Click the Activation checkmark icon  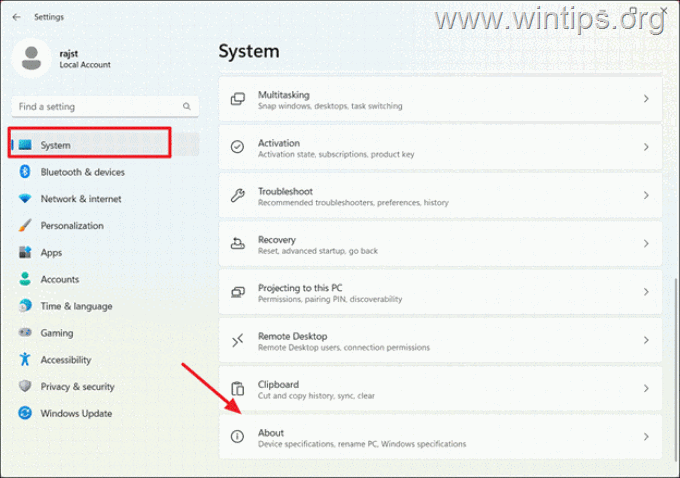pos(237,147)
